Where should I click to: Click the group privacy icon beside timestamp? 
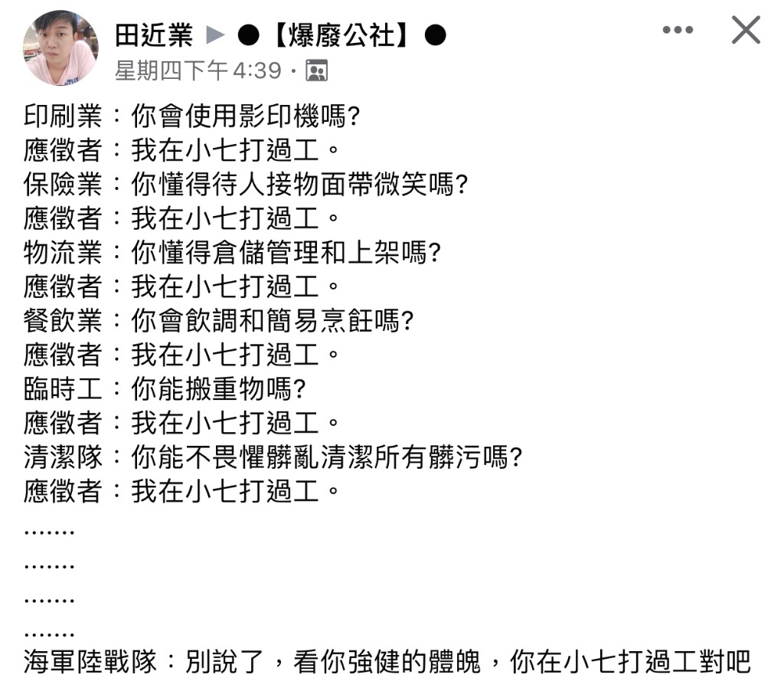pyautogui.click(x=316, y=70)
